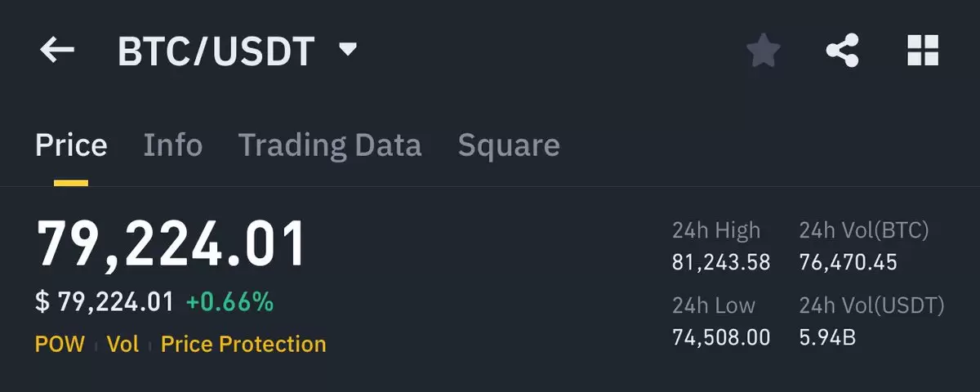This screenshot has width=980, height=392.
Task: Open the BTC/USDT trading pair title
Action: tap(216, 51)
